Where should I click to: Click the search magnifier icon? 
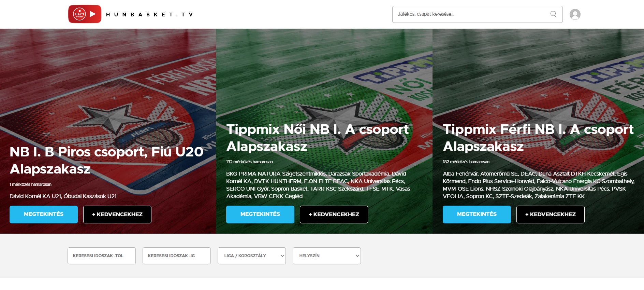(553, 14)
